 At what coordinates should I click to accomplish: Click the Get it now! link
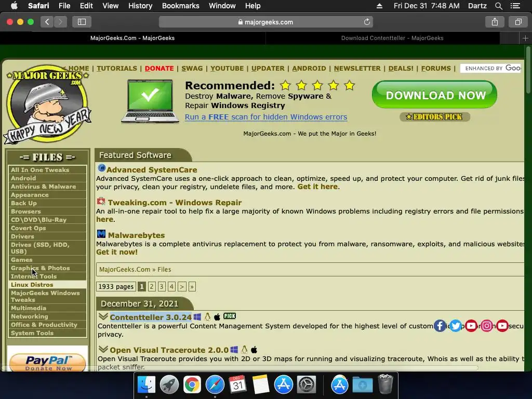point(117,252)
